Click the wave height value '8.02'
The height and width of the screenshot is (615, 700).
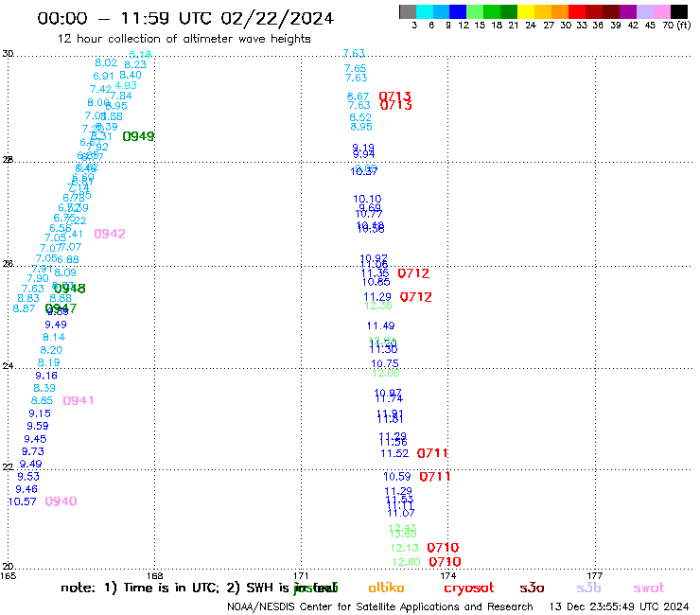click(106, 63)
